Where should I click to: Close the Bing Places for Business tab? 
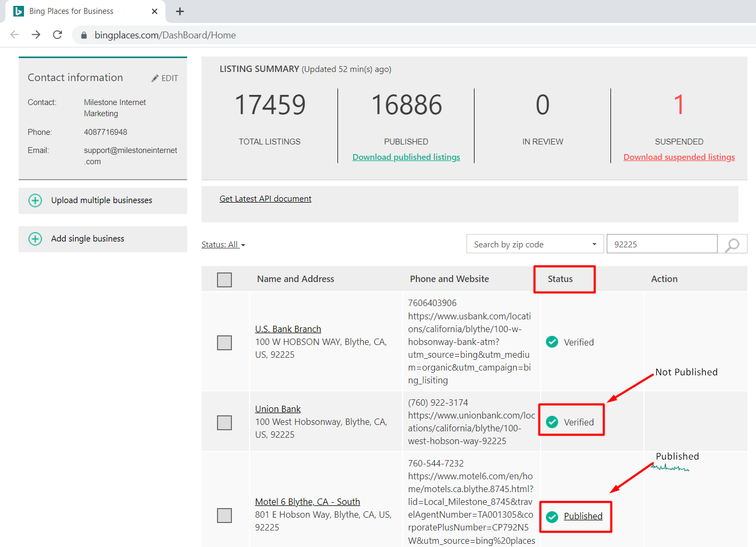click(x=155, y=11)
